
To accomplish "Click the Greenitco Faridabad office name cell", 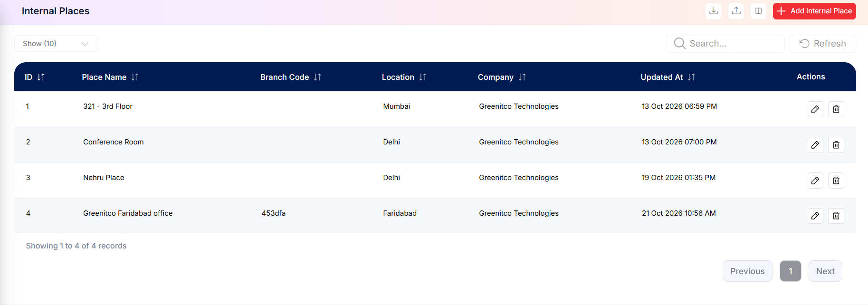I will 128,213.
